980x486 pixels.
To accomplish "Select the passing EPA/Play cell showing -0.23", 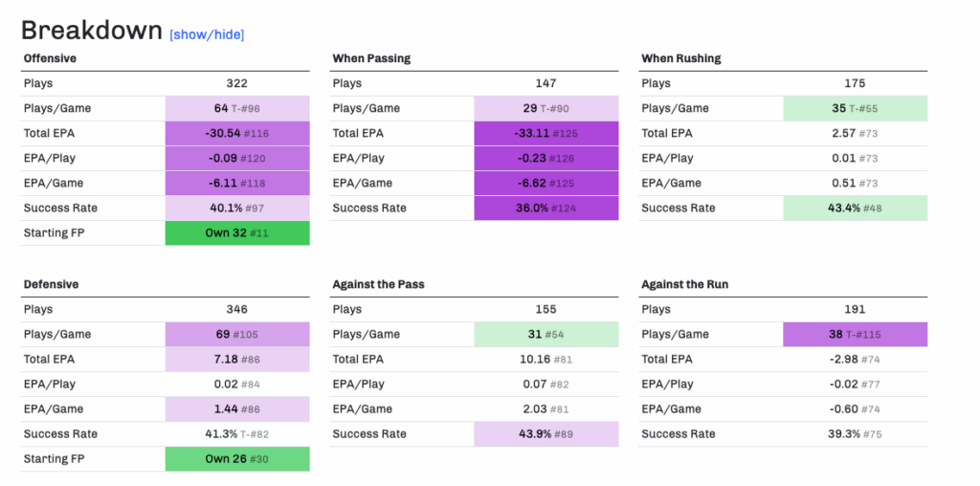I will [546, 158].
